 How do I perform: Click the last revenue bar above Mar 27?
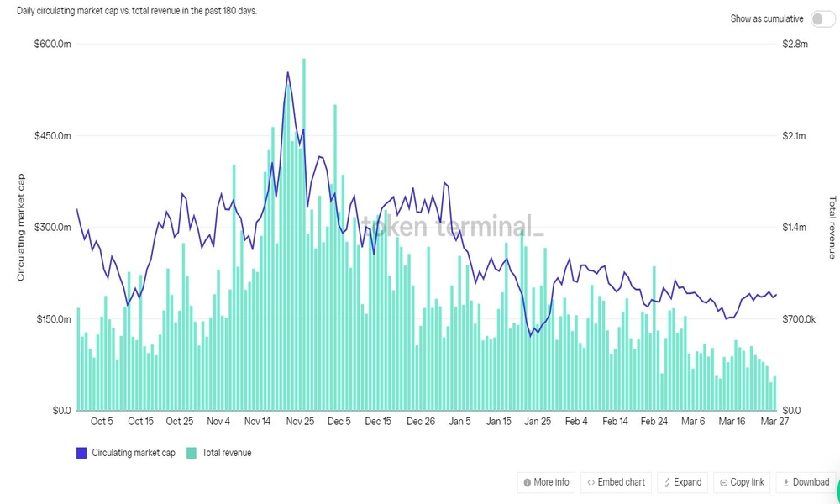click(x=774, y=393)
